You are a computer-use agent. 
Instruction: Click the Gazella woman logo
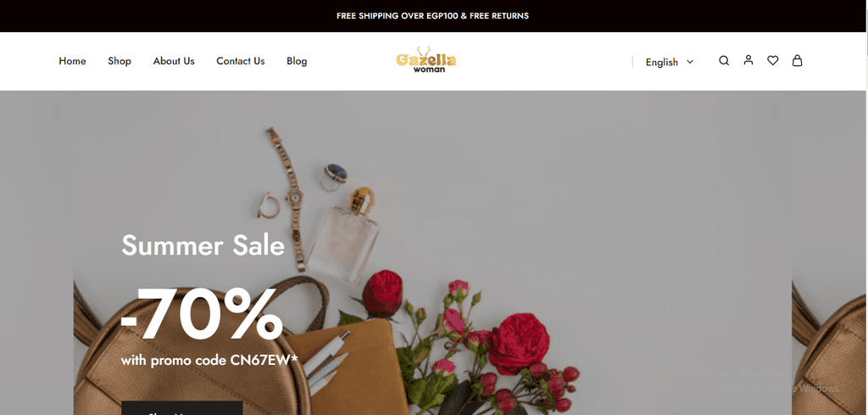tap(426, 60)
